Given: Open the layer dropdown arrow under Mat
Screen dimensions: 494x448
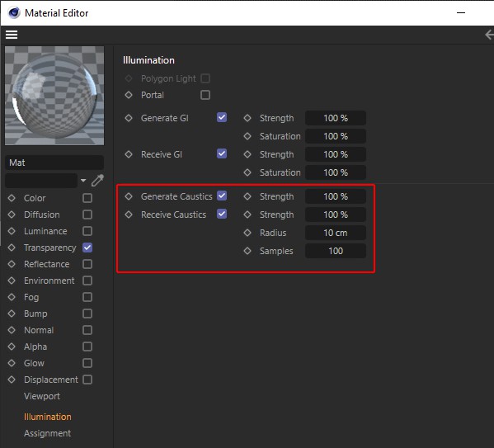Looking at the screenshot, I should [x=83, y=181].
